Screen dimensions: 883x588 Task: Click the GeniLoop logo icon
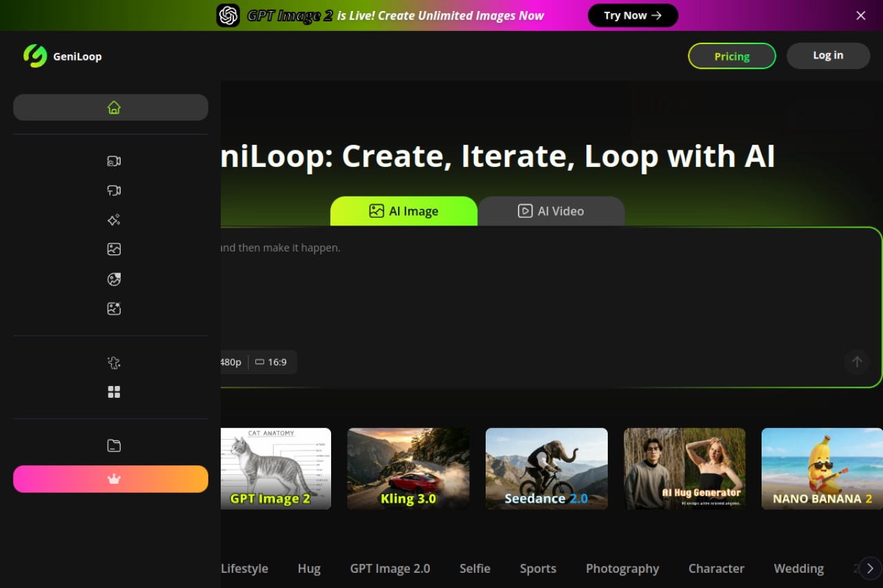tap(34, 56)
